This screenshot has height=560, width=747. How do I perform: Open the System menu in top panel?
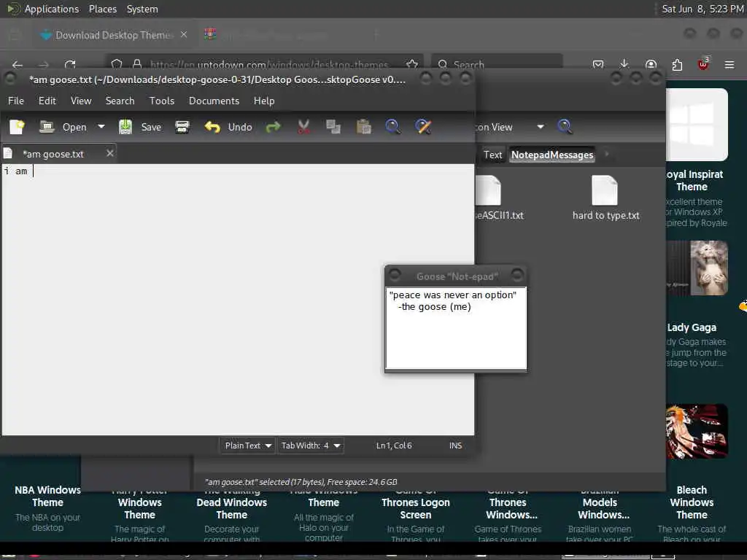pyautogui.click(x=142, y=9)
